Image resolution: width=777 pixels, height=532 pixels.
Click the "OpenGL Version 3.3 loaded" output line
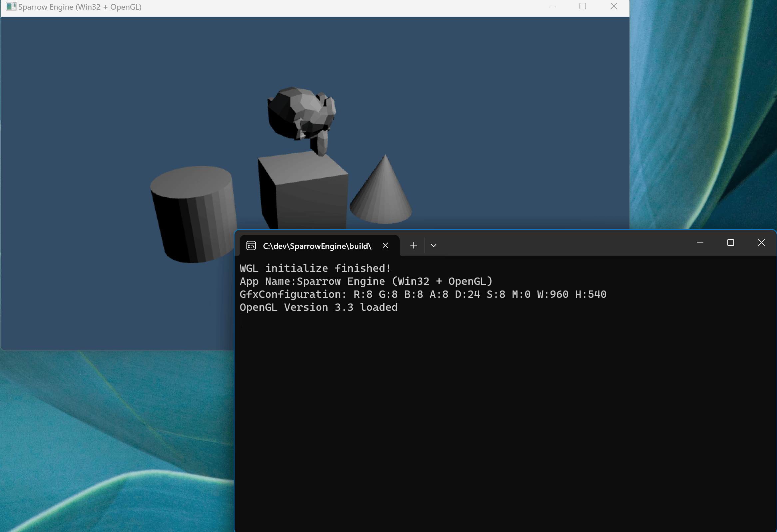318,307
